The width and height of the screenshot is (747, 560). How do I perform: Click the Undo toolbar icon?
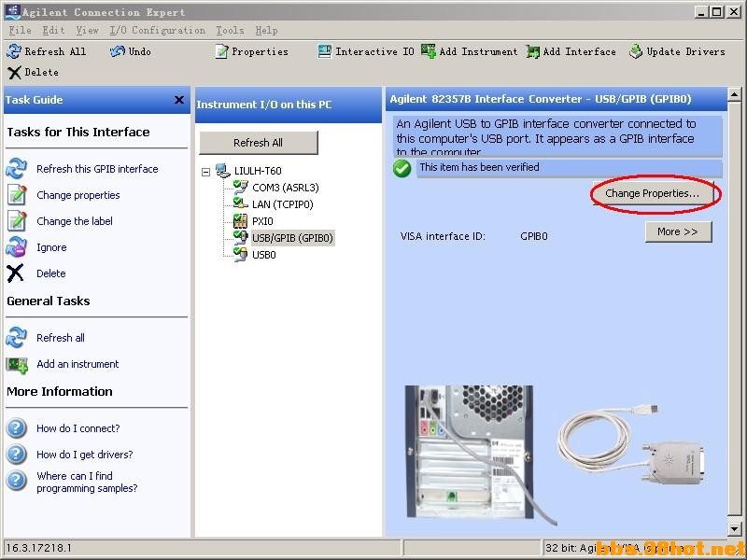click(118, 51)
